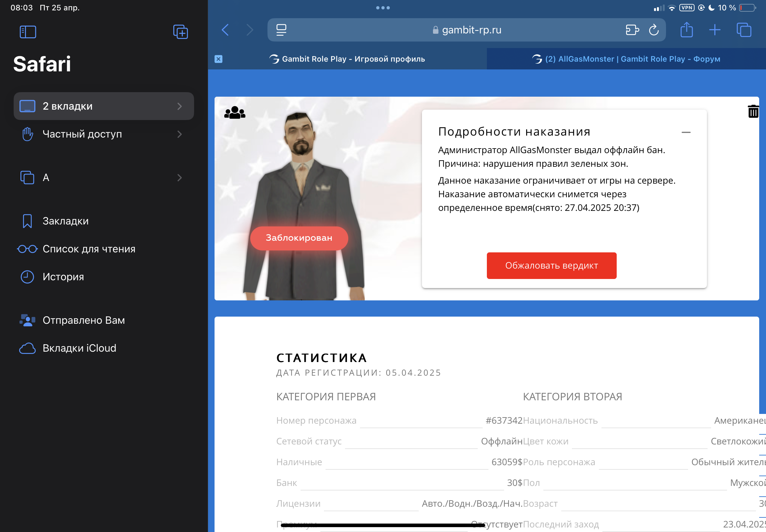Toggle the Safari sidebar icon
Image resolution: width=766 pixels, height=532 pixels.
pos(28,32)
